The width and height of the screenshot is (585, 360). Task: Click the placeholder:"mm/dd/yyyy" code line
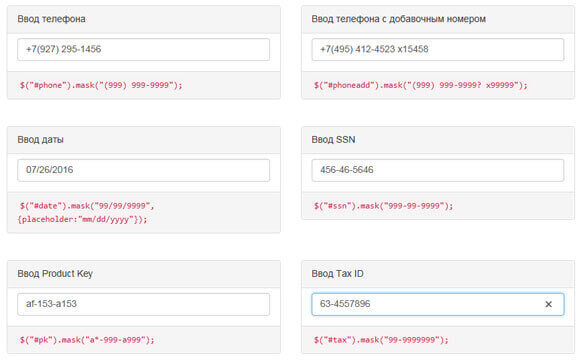(x=82, y=219)
